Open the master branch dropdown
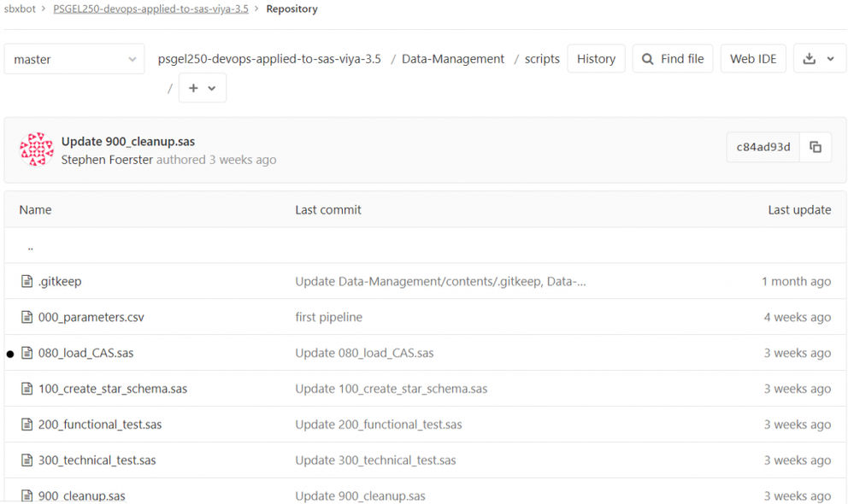This screenshot has width=854, height=504. tap(74, 60)
